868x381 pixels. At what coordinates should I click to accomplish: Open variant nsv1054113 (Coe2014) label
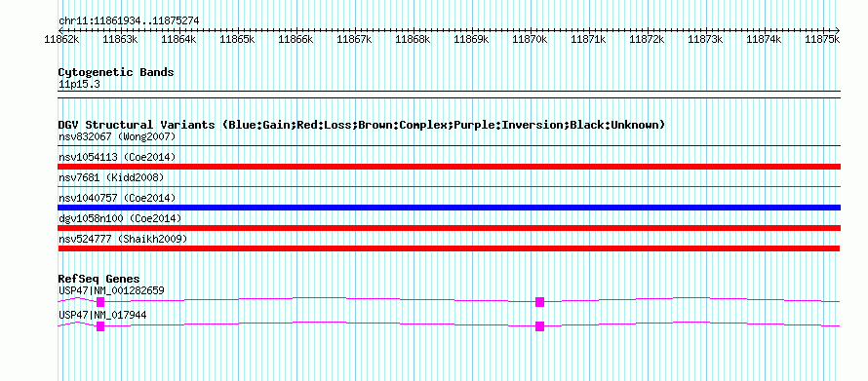tap(117, 157)
